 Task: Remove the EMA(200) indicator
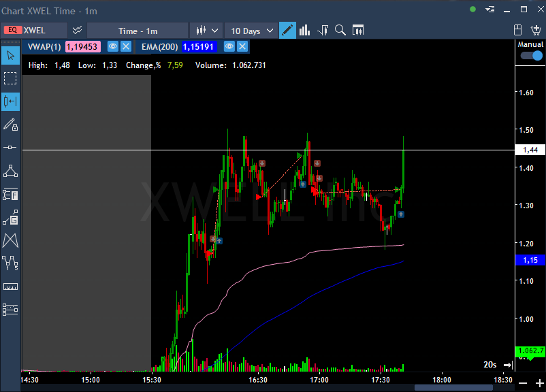[242, 46]
